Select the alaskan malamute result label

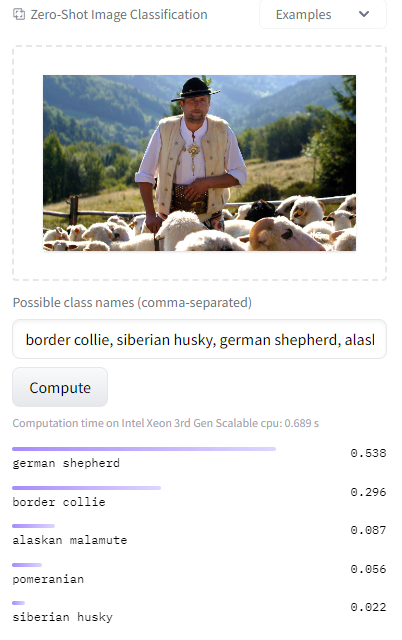[70, 540]
